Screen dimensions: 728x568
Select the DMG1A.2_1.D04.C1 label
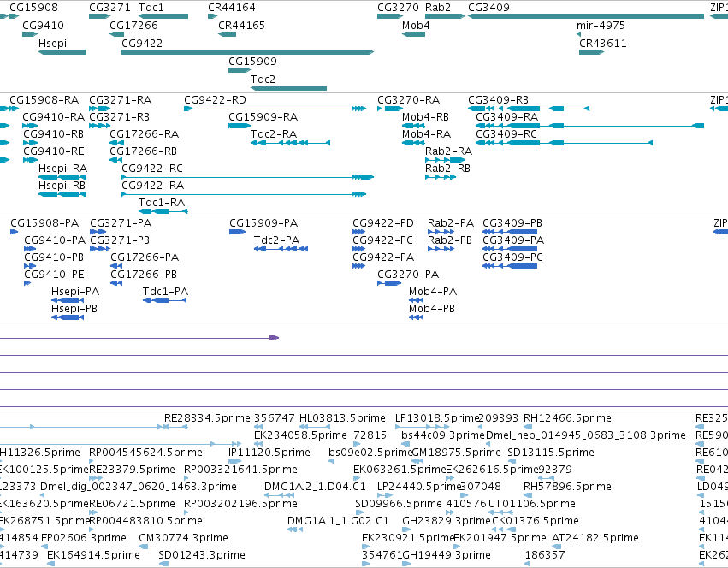[315, 487]
